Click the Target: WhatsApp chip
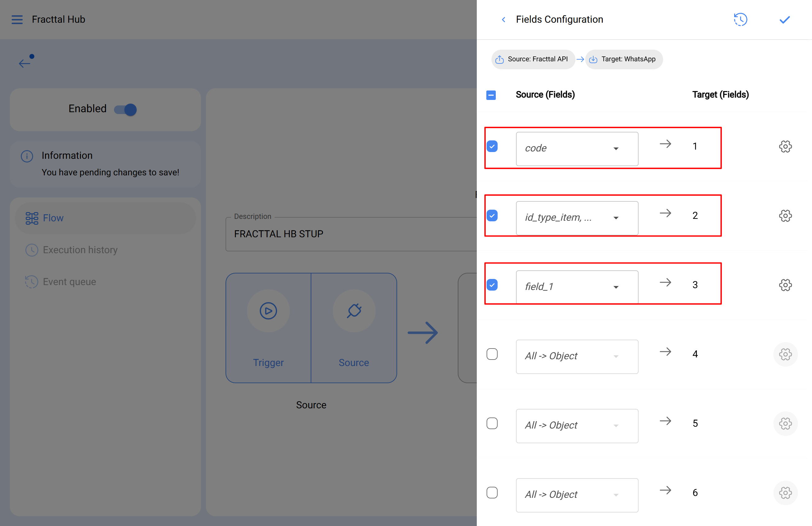 624,59
